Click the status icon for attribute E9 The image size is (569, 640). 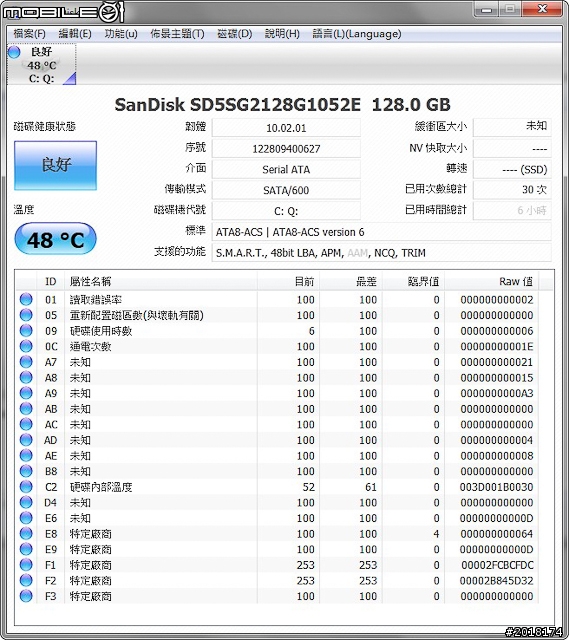(26, 549)
